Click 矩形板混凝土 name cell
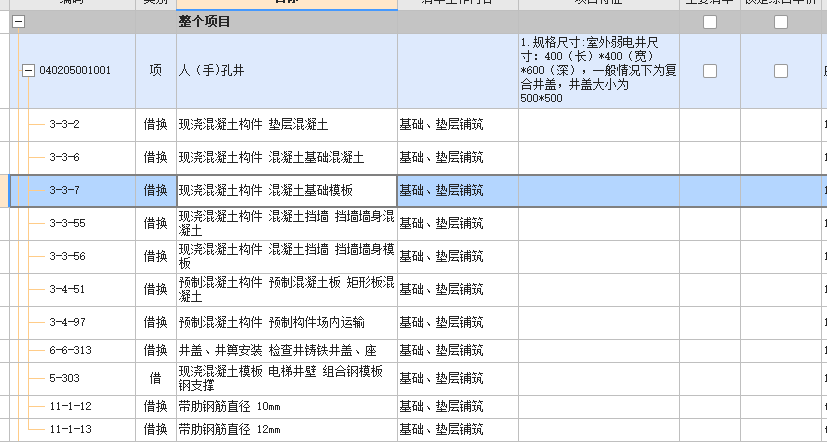Viewport: 827px width, 442px height. [287, 290]
